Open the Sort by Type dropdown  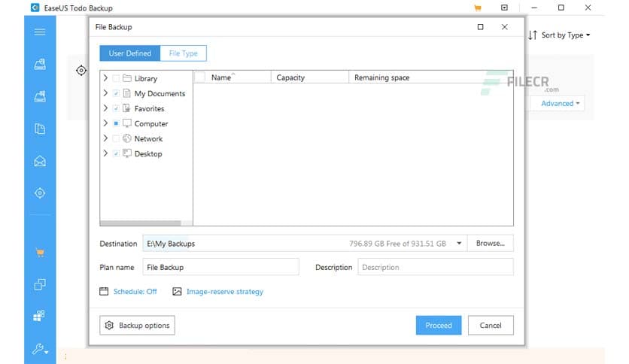click(566, 35)
